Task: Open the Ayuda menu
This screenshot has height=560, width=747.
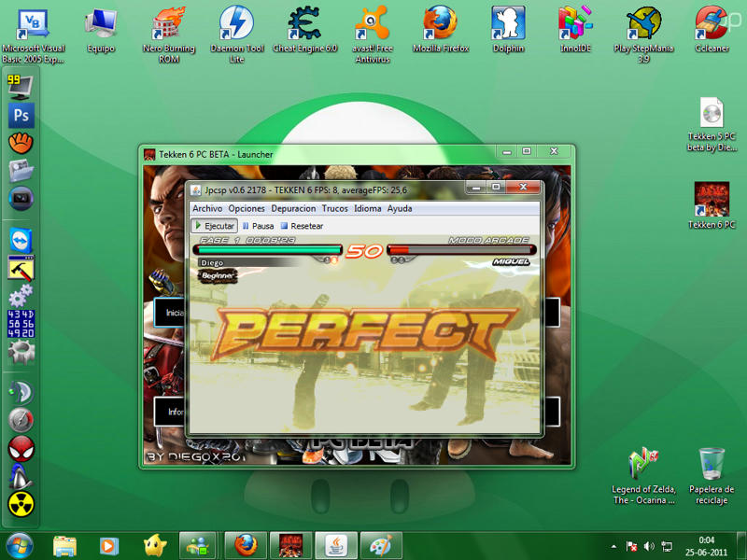Action: 400,208
